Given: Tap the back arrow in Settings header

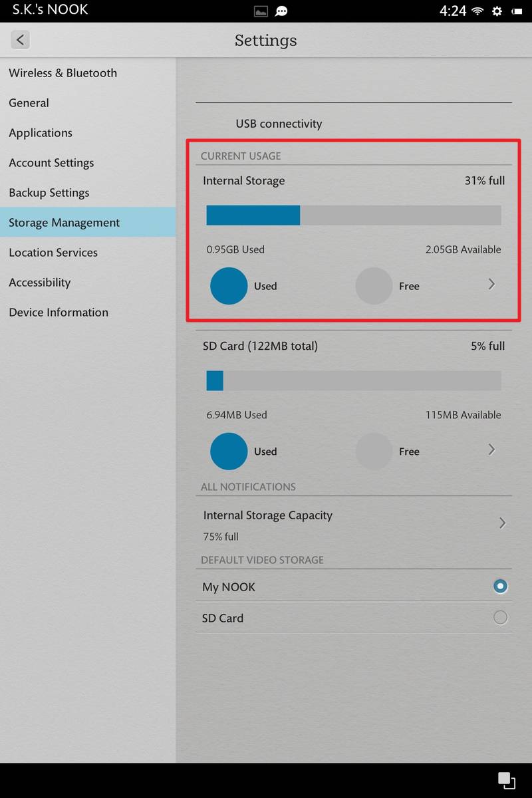Looking at the screenshot, I should 21,40.
